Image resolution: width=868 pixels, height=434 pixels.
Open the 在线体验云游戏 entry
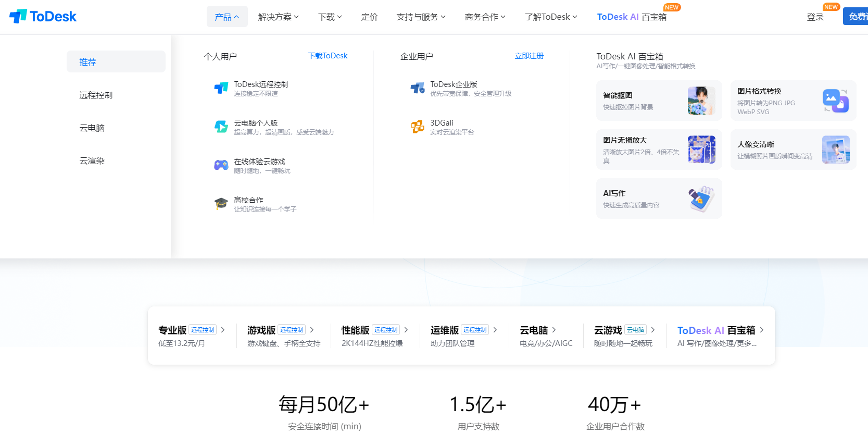pyautogui.click(x=253, y=166)
